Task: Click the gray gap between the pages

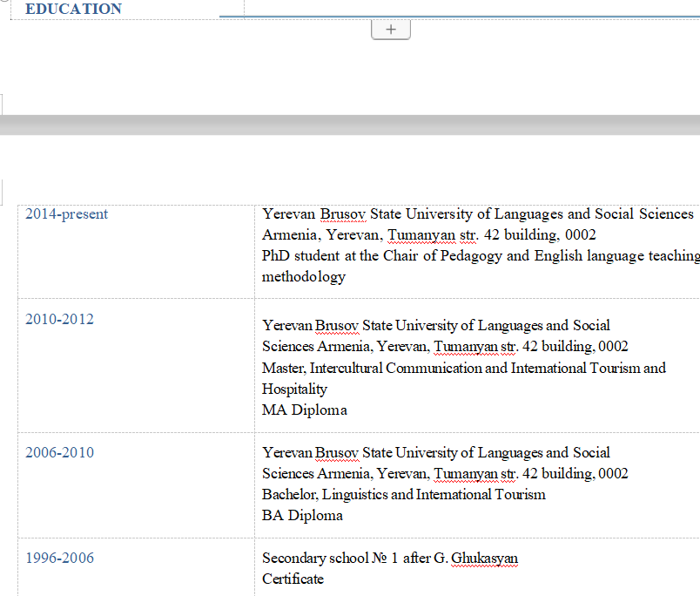Action: click(x=350, y=125)
